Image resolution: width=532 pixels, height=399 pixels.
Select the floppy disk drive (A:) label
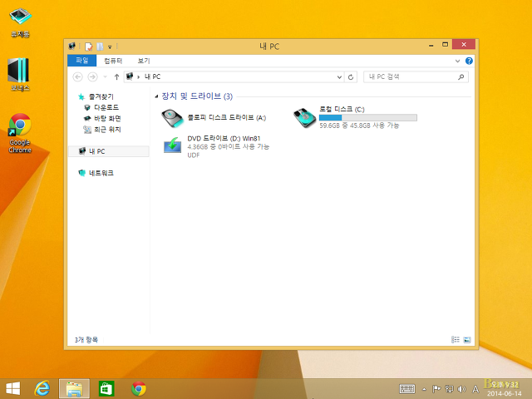[x=227, y=118]
